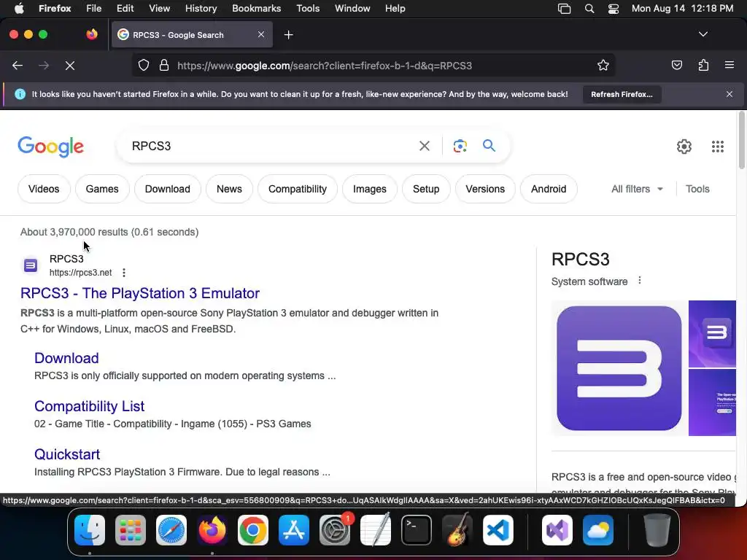Open the Compatibility List sitelink
747x560 pixels.
[x=89, y=406]
